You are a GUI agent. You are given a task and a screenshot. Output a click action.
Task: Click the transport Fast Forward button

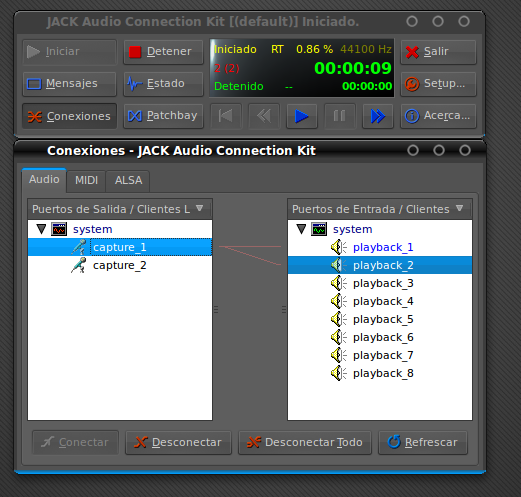(378, 116)
